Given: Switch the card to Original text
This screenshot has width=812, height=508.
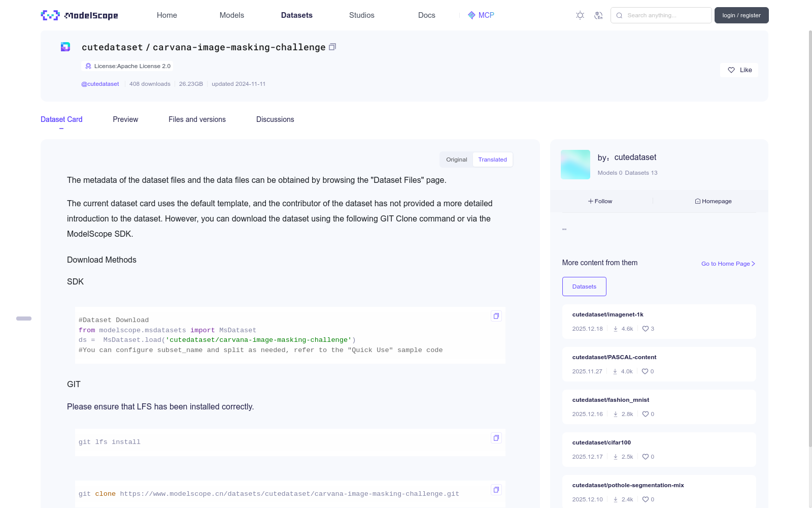Looking at the screenshot, I should tap(456, 160).
